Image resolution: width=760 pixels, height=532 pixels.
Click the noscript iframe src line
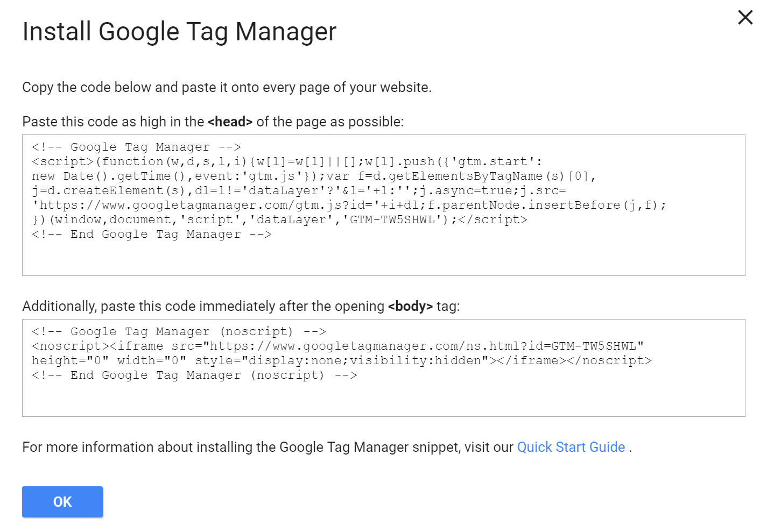[x=337, y=346]
